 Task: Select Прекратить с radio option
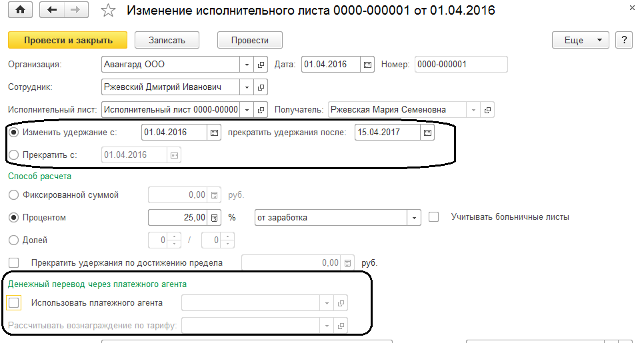click(13, 155)
